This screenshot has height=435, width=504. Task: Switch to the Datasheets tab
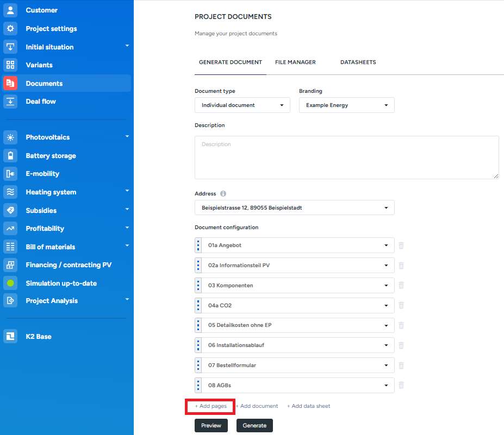(x=358, y=62)
